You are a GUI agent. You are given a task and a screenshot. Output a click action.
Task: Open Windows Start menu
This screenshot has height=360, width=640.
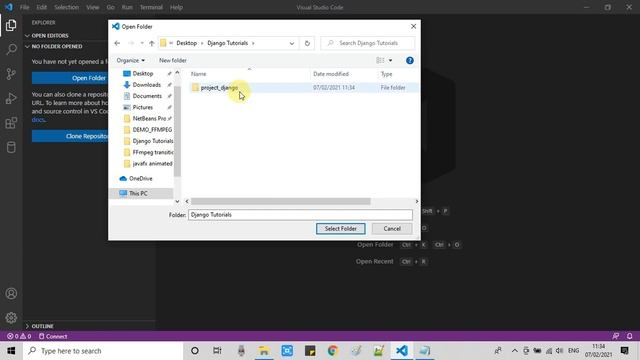coord(11,351)
